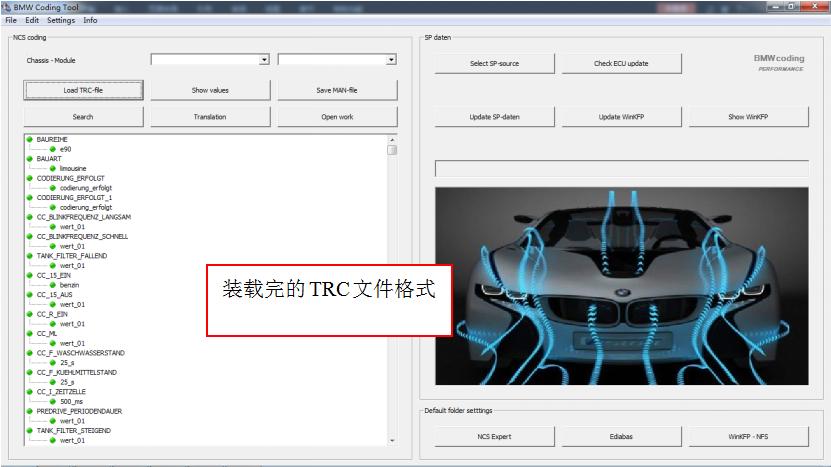
Task: Open the Settings menu
Action: 61,20
